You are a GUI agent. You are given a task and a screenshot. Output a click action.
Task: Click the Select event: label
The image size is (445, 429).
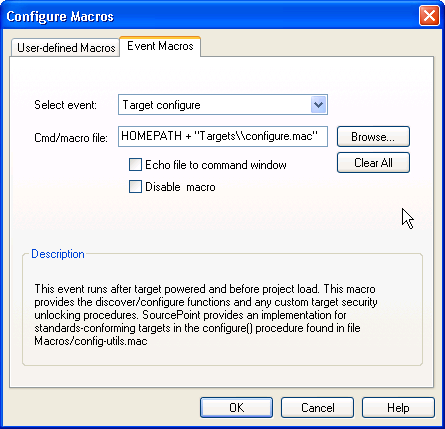(x=65, y=105)
